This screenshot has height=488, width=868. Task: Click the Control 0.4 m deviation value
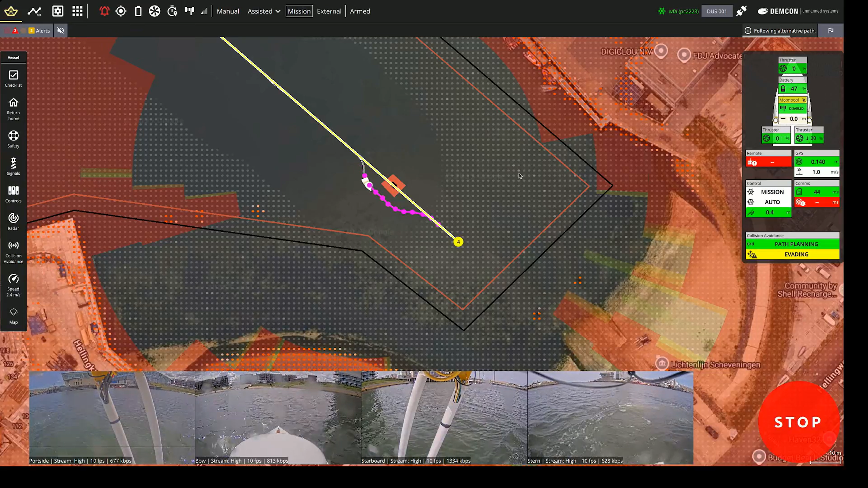click(768, 212)
